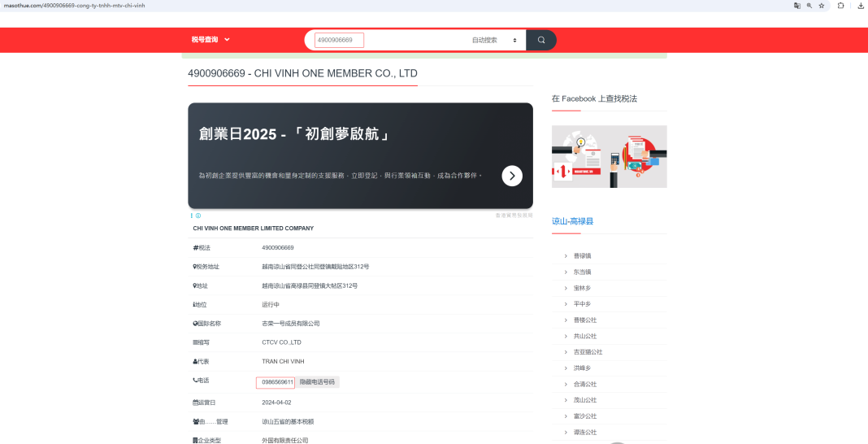
Task: Open the 东当镇 district link
Action: click(x=583, y=272)
